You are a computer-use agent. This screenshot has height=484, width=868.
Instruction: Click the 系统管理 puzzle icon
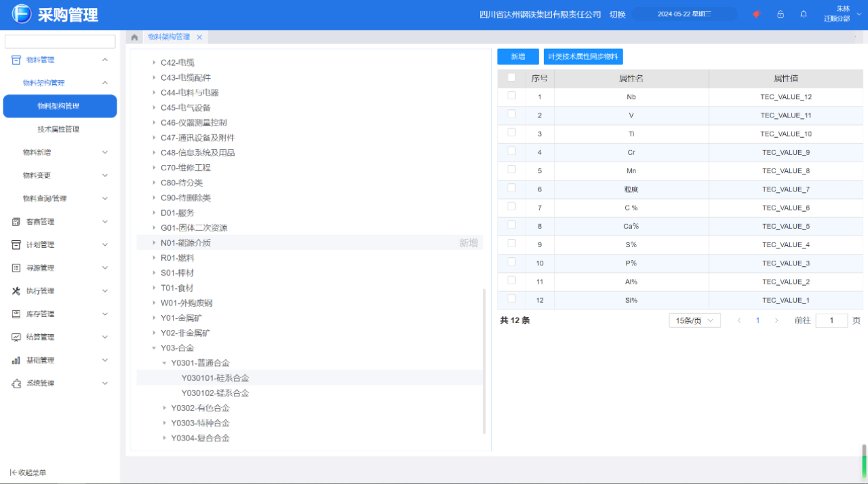[x=16, y=383]
